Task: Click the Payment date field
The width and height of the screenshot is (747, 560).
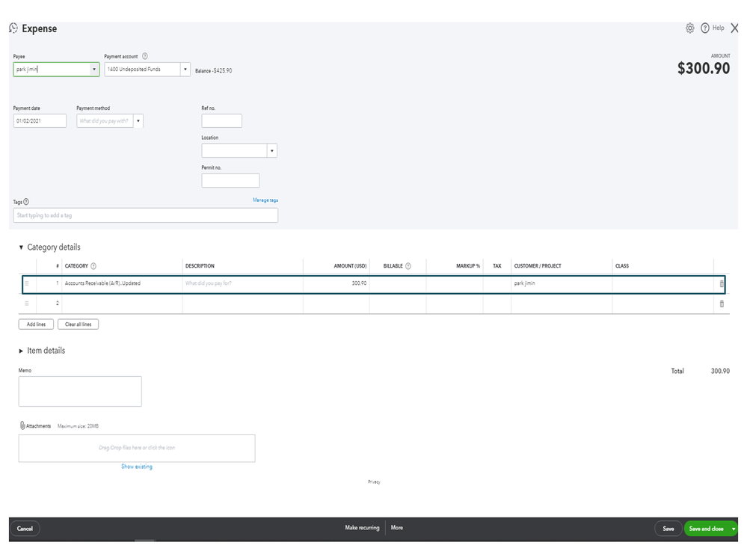Action: pyautogui.click(x=40, y=121)
